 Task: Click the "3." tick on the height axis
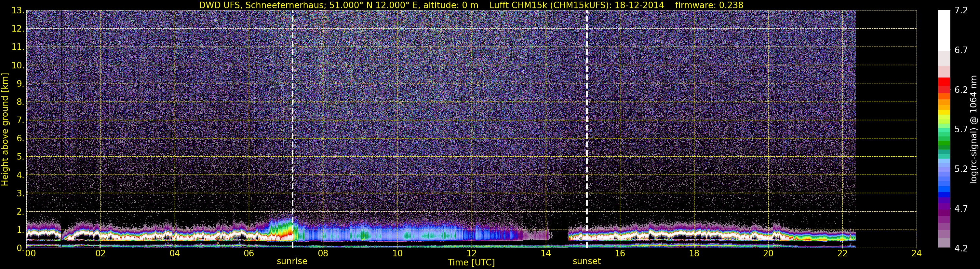coord(20,193)
